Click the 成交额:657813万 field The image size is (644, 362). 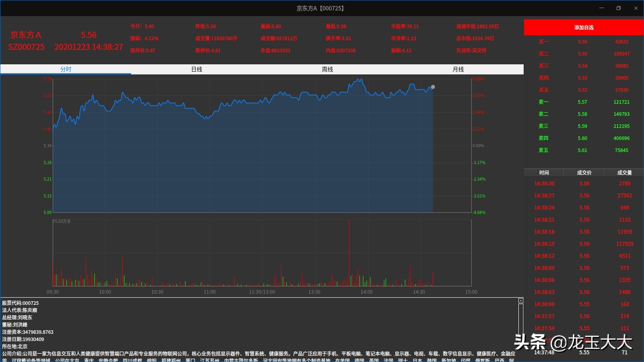(x=279, y=38)
